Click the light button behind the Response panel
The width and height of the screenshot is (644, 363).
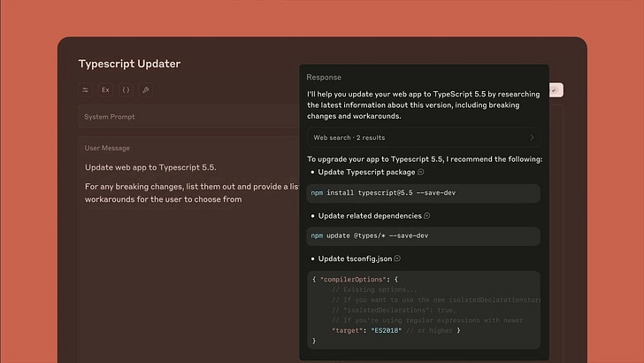[556, 90]
